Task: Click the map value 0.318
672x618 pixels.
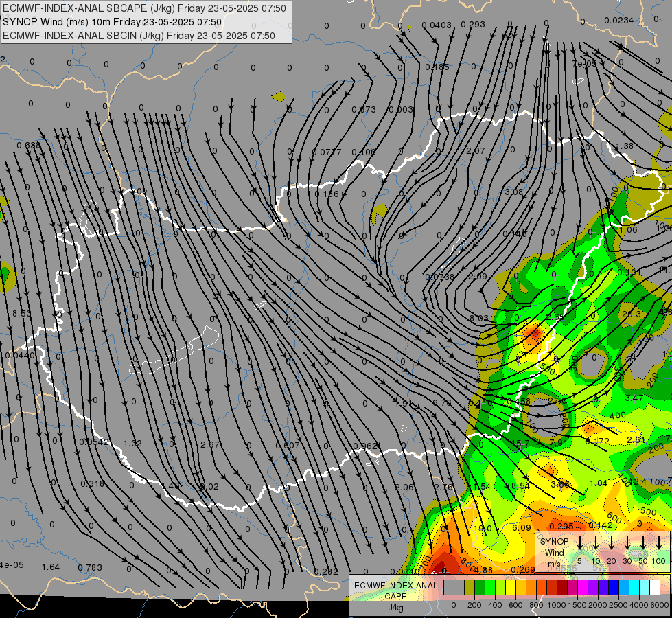Action: tap(93, 484)
